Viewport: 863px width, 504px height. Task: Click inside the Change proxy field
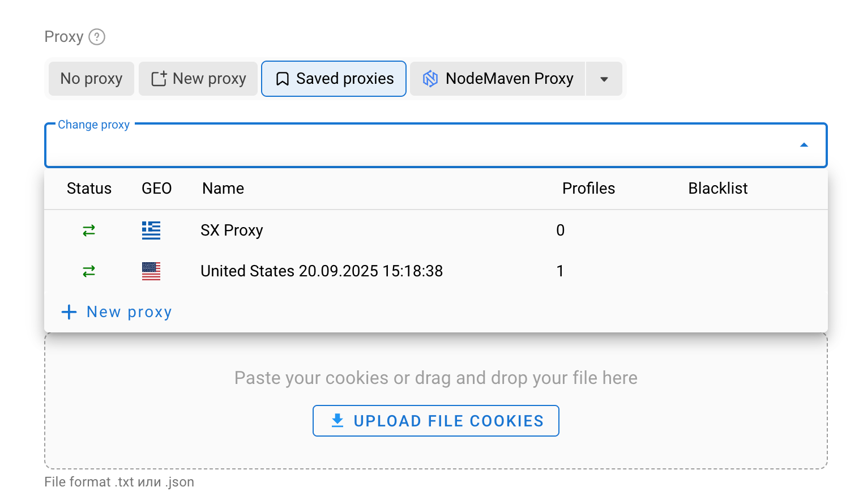pyautogui.click(x=419, y=146)
